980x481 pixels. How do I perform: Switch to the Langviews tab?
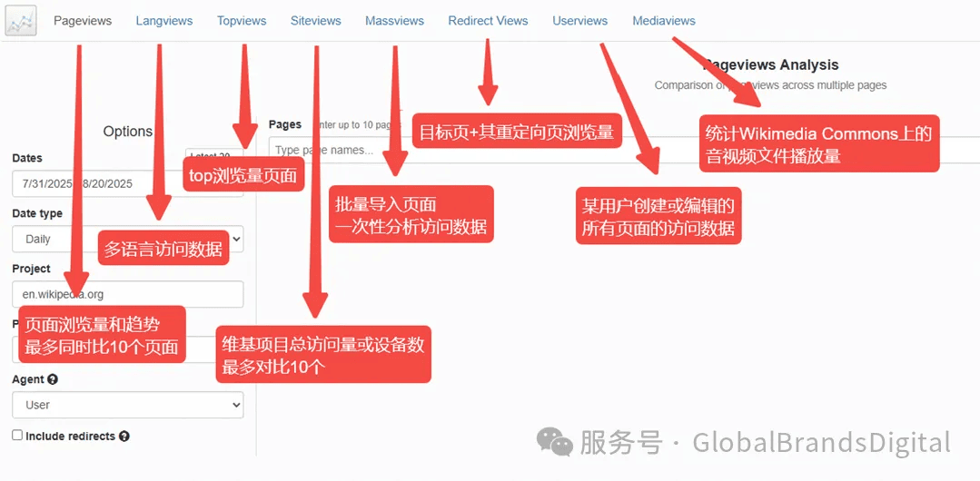164,21
